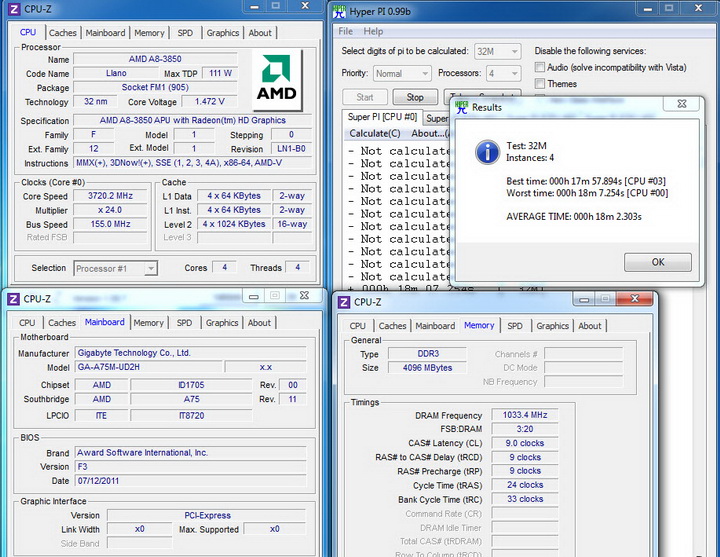The height and width of the screenshot is (557, 720).
Task: Click DRAM Frequency 1033.4 MHz value
Action: point(525,415)
